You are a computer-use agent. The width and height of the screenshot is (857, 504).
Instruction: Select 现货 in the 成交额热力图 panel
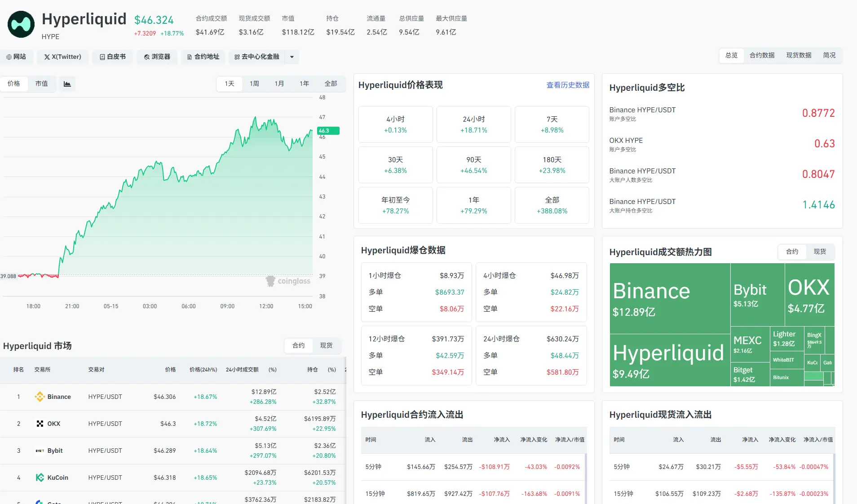[820, 252]
